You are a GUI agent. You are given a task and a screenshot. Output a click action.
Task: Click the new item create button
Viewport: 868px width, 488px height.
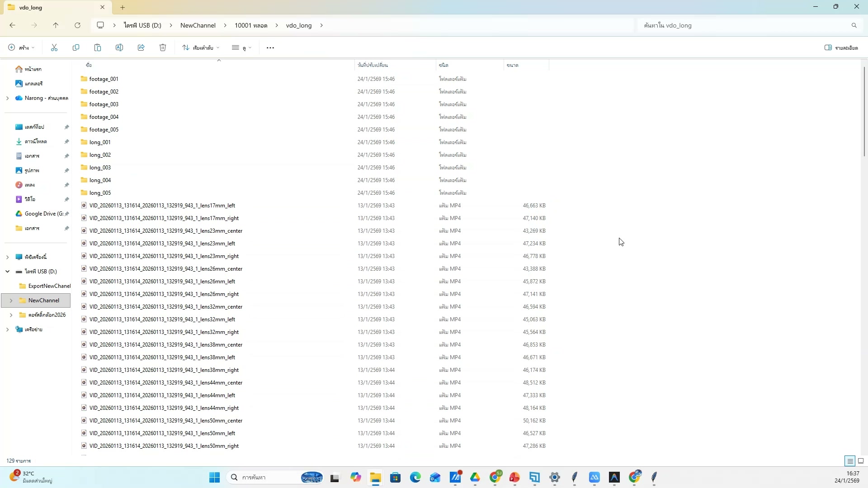[x=21, y=48]
